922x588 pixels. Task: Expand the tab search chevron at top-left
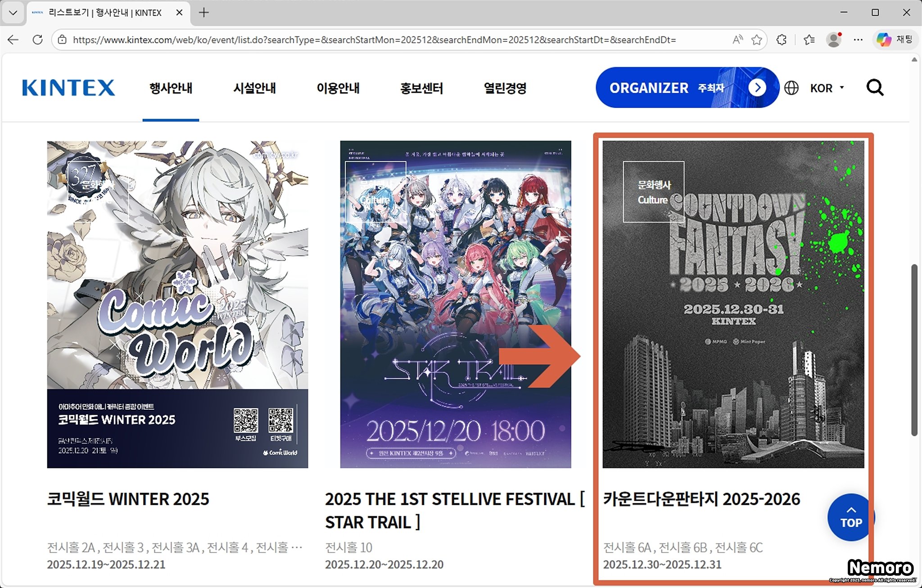[x=13, y=13]
